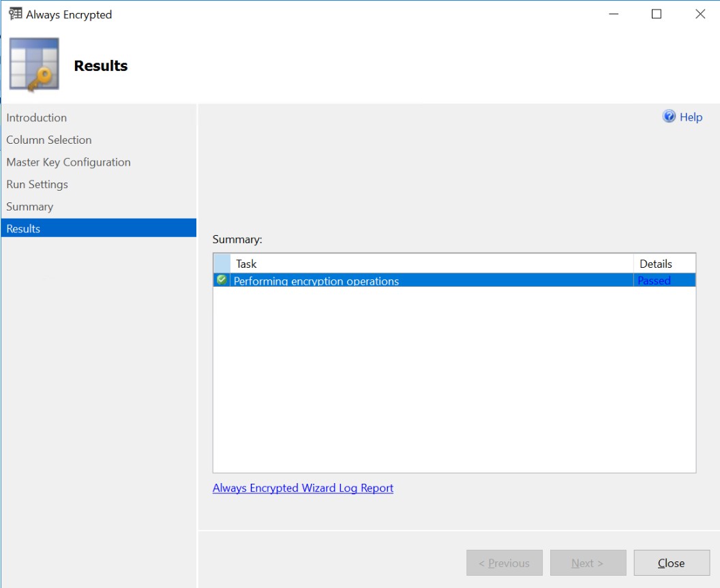
Task: Switch to the Run Settings step
Action: (37, 185)
